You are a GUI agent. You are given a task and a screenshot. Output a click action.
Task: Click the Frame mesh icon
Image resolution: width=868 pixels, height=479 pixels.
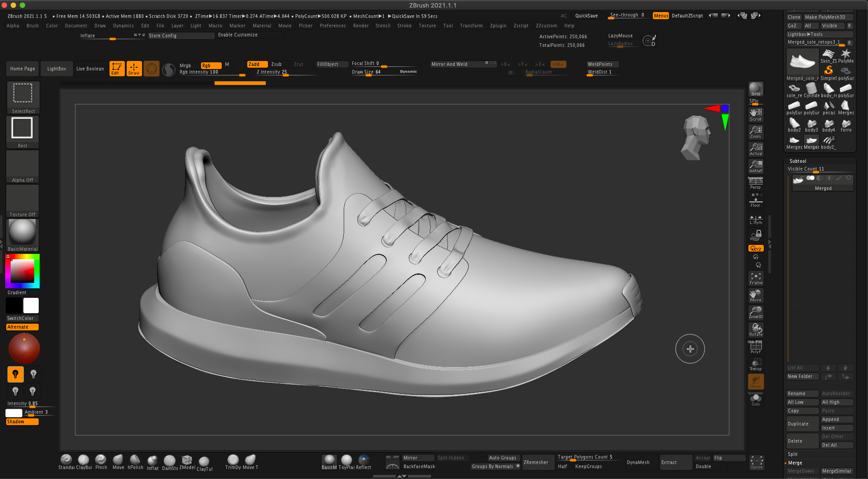tap(755, 279)
